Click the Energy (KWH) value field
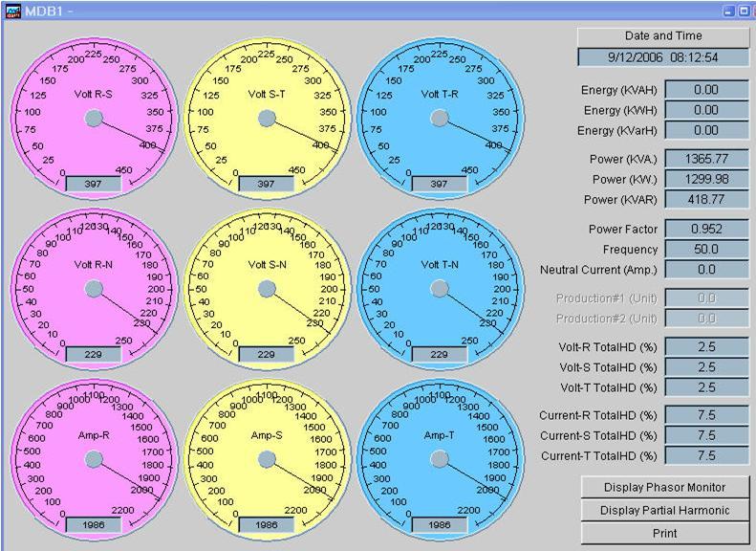The width and height of the screenshot is (756, 551). [x=706, y=110]
